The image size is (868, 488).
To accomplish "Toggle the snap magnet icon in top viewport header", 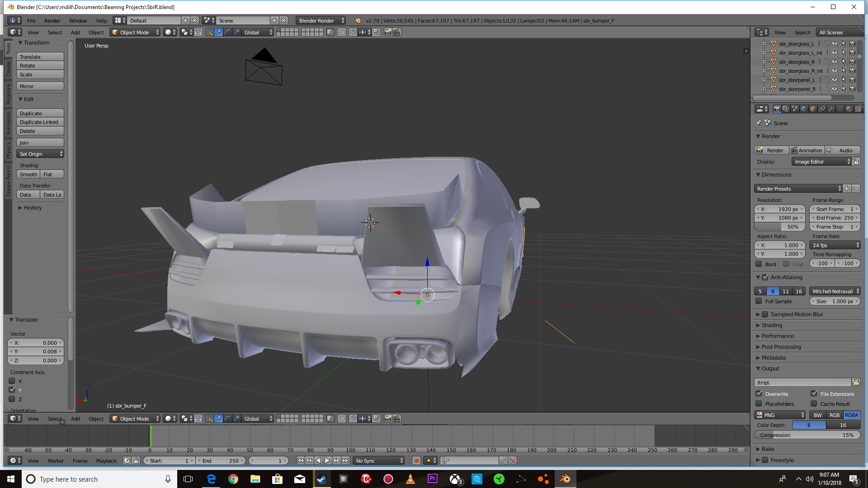I will click(353, 33).
